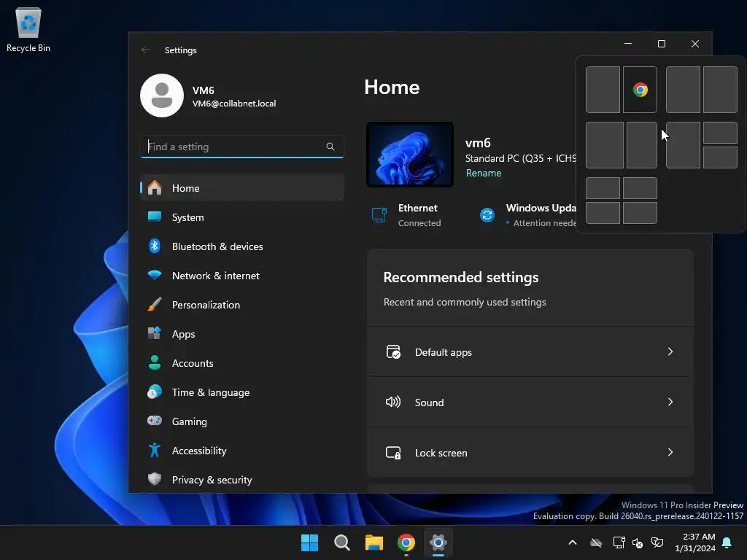The width and height of the screenshot is (747, 560).
Task: Click the muted volume tray icon
Action: 638,542
